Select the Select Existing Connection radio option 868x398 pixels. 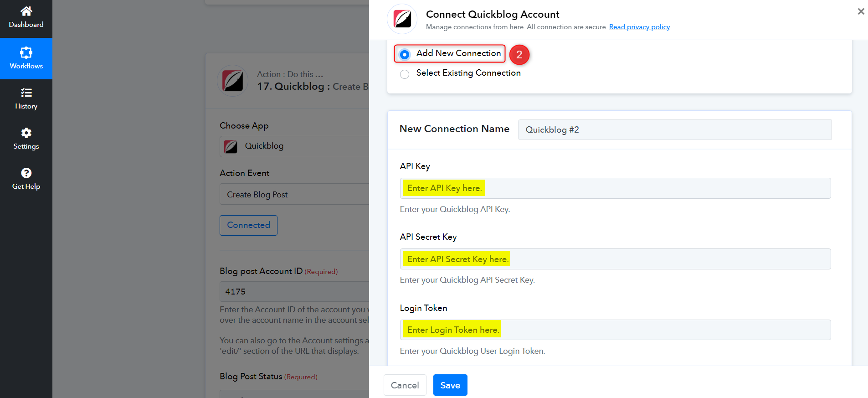(x=405, y=74)
